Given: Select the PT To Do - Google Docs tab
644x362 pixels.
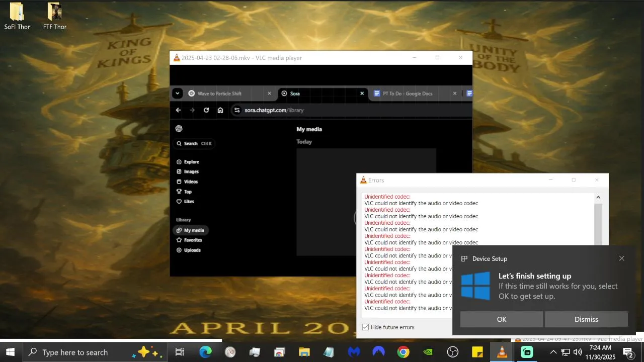Looking at the screenshot, I should [415, 94].
